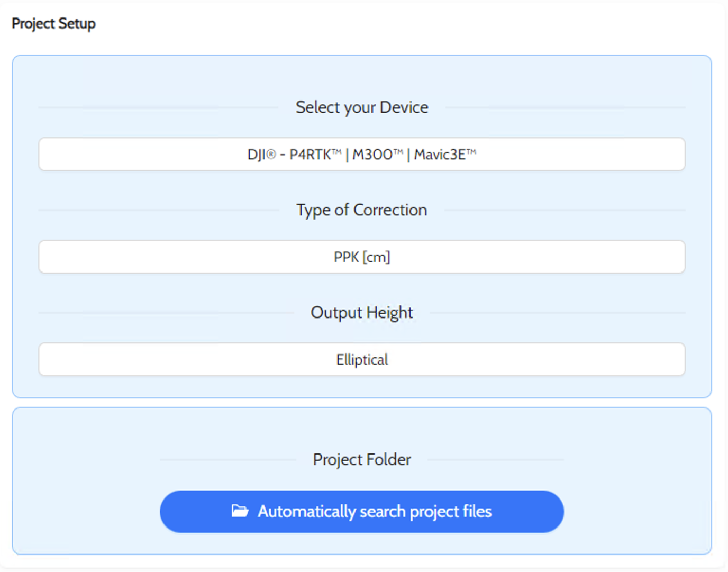Click the Mavic3E text in the device field
This screenshot has width=728, height=572.
440,155
